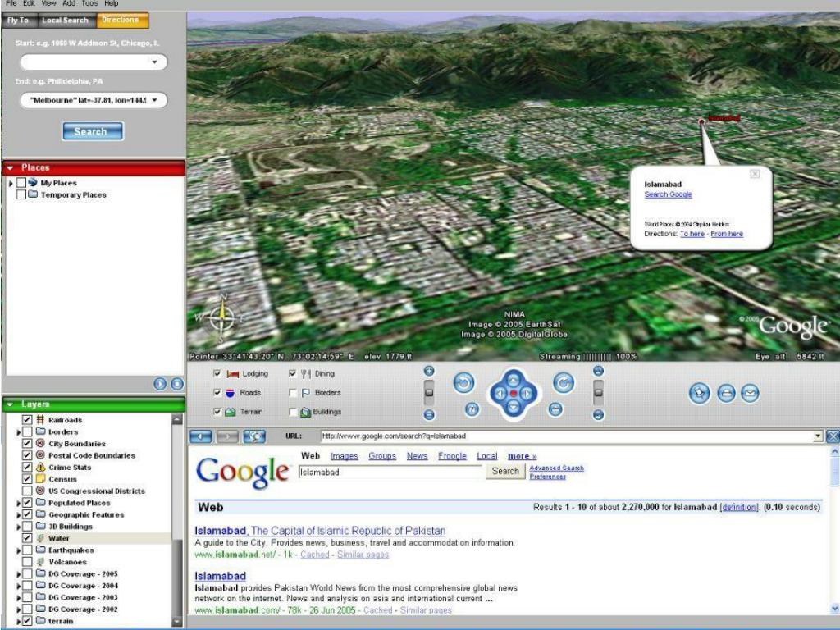Click the zoom in plus button

pyautogui.click(x=429, y=371)
